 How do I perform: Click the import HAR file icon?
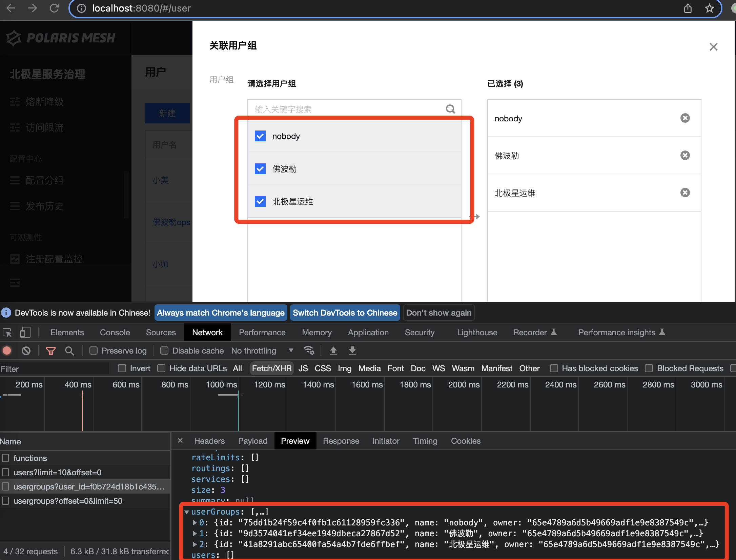click(333, 351)
